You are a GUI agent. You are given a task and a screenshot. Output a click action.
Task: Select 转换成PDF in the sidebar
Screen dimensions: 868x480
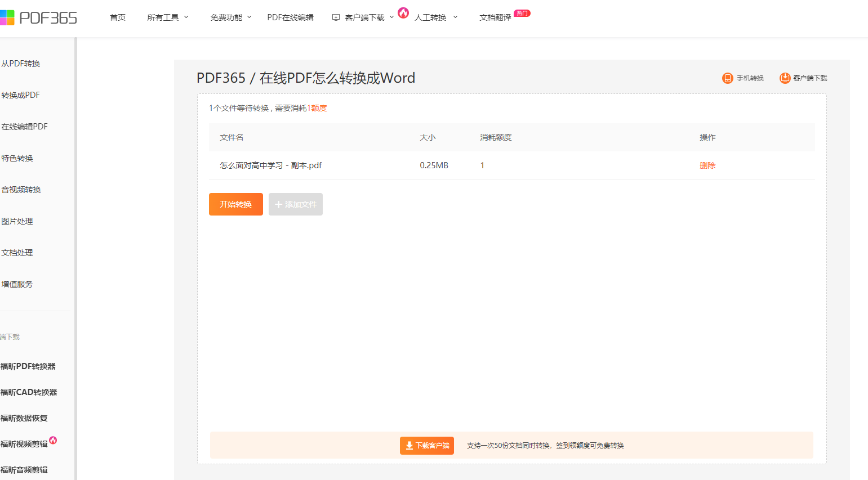click(x=21, y=95)
